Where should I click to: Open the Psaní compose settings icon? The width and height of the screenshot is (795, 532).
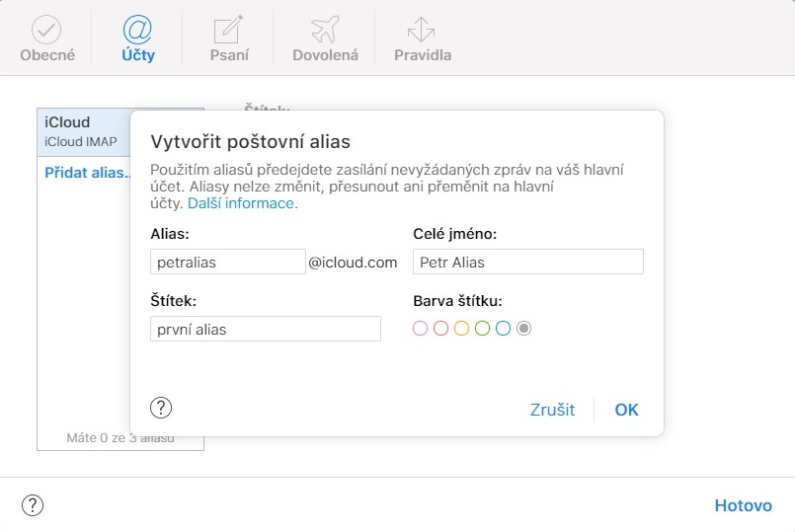[x=227, y=31]
